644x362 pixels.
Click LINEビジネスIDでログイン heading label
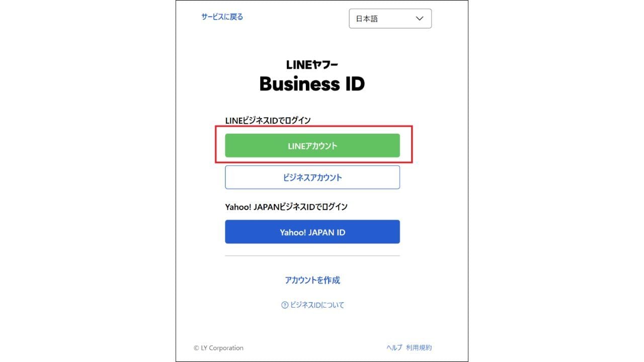268,120
